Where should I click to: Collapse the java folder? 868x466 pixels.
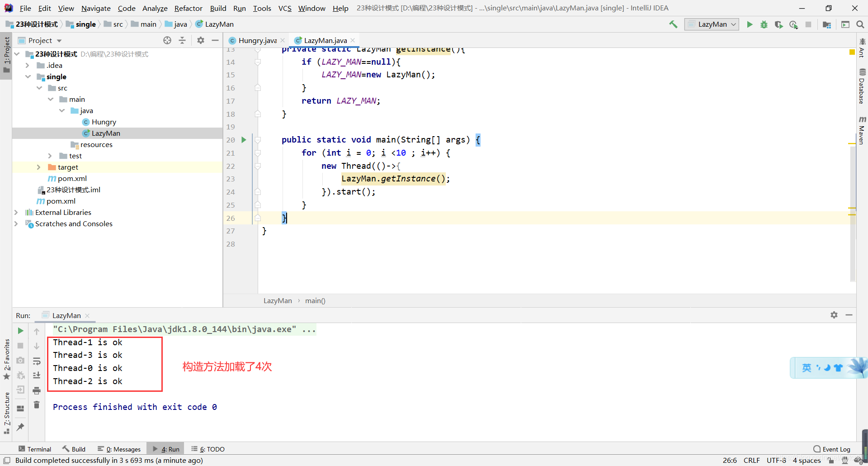pyautogui.click(x=62, y=111)
